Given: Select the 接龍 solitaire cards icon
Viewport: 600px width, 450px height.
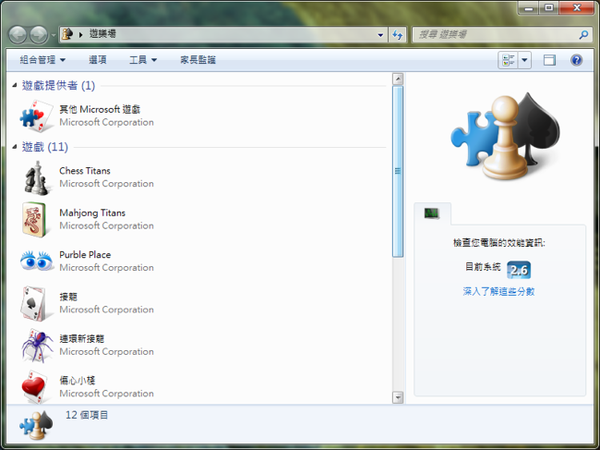Looking at the screenshot, I should 34,303.
